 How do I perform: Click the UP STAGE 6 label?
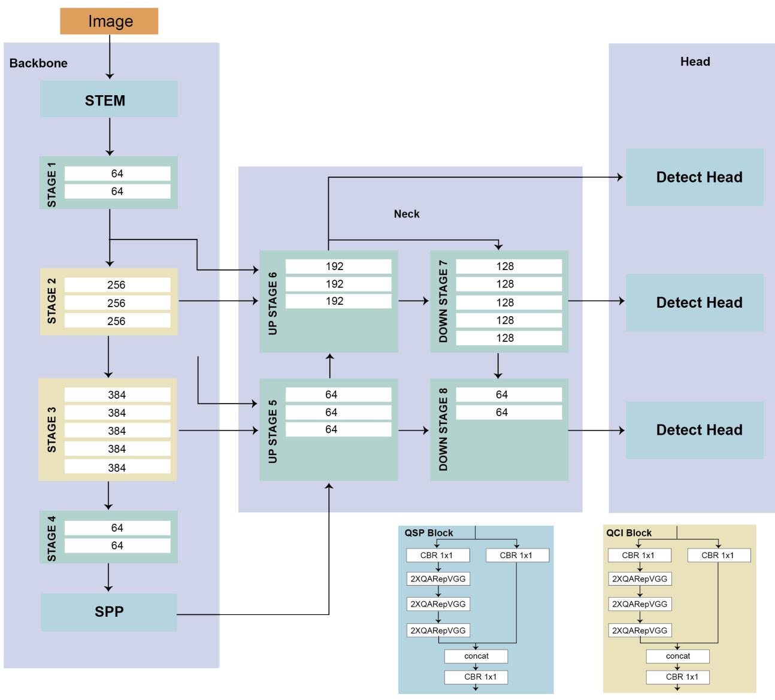pyautogui.click(x=273, y=303)
